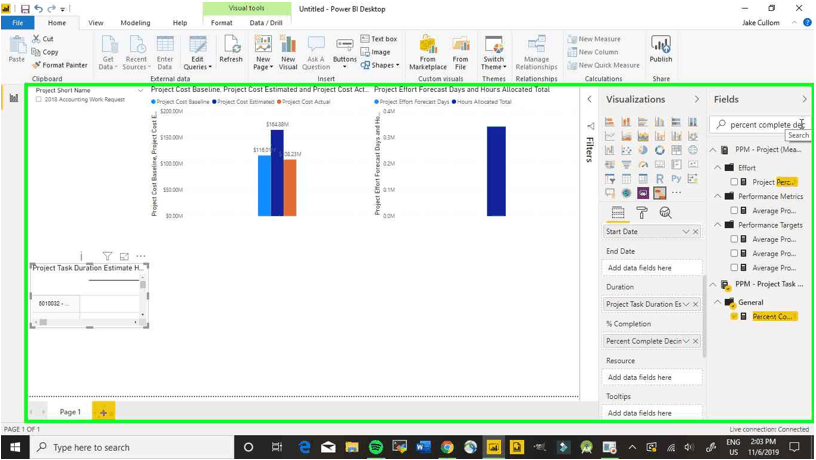Viewport: 816px width, 460px height.
Task: Open the Start Date field well dropdown arrow
Action: [x=686, y=232]
